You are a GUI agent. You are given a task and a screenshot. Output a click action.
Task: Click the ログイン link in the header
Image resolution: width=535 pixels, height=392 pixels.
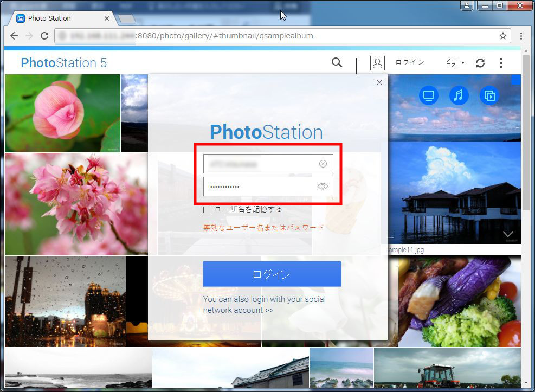point(410,62)
